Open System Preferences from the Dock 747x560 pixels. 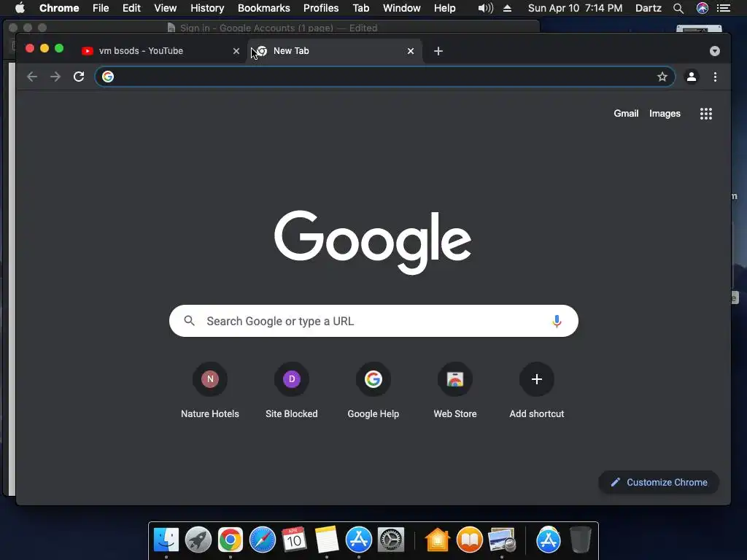click(x=391, y=540)
